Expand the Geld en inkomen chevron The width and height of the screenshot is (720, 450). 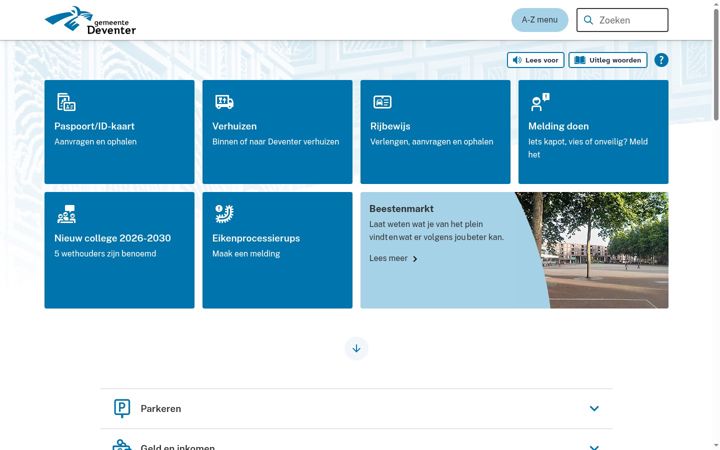pyautogui.click(x=594, y=447)
